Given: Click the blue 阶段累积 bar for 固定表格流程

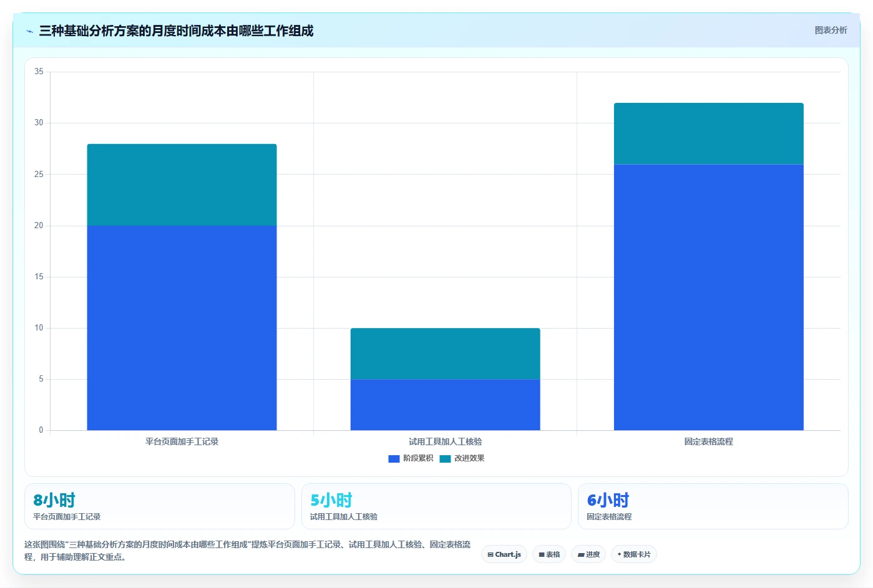Looking at the screenshot, I should [708, 297].
